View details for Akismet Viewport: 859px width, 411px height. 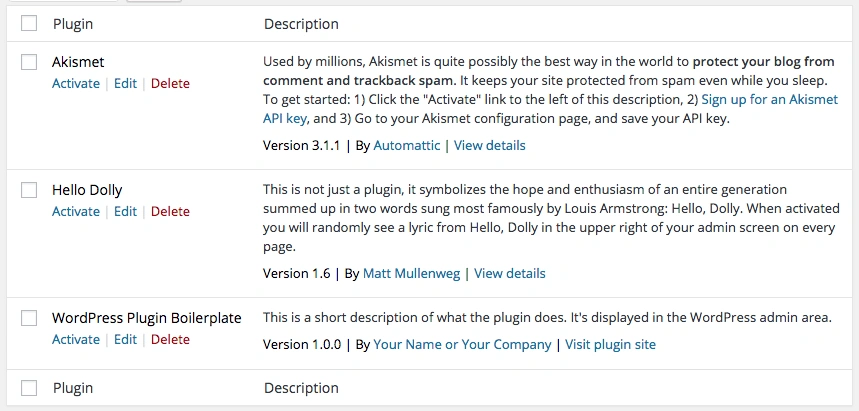point(490,145)
